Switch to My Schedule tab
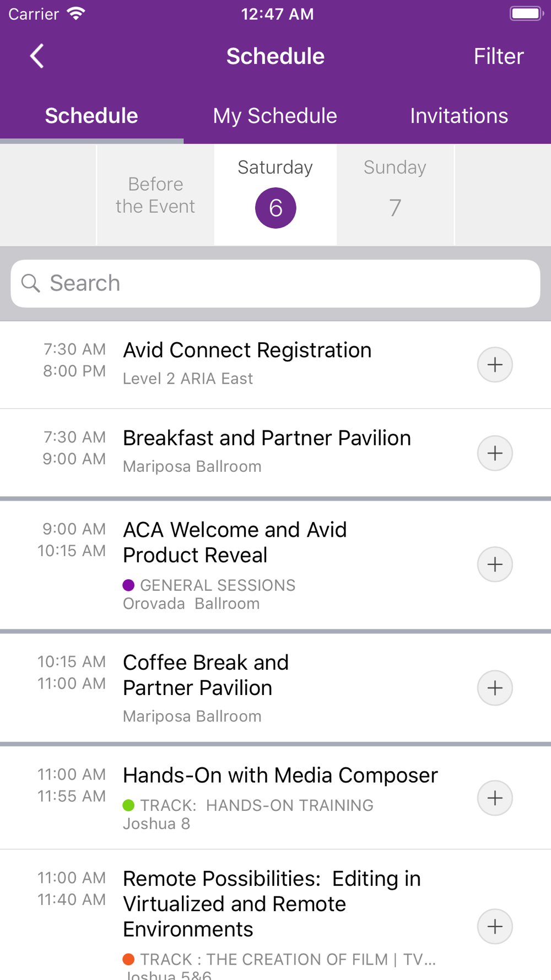 (x=275, y=116)
